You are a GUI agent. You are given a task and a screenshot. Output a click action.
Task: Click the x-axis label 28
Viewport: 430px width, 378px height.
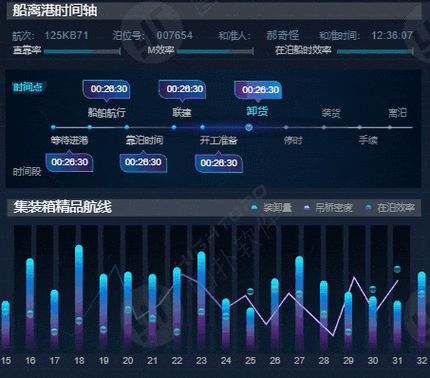click(x=324, y=361)
